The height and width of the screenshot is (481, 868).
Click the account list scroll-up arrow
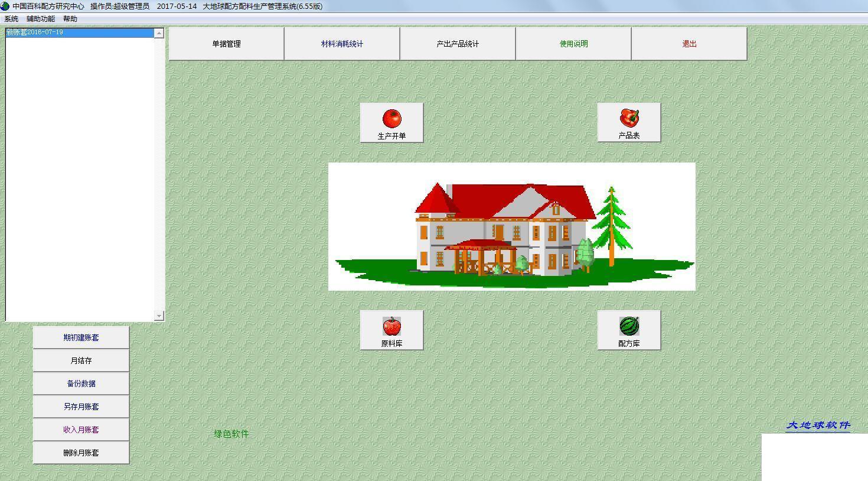[159, 33]
